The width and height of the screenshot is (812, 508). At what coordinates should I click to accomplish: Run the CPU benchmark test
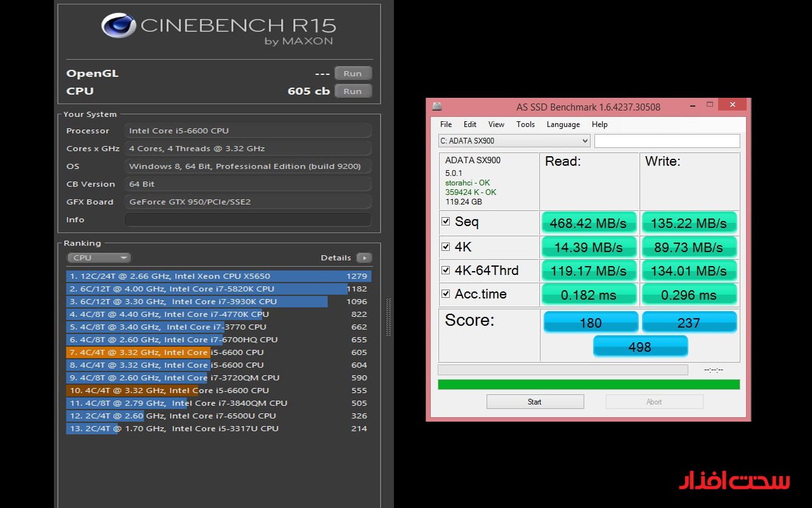[x=353, y=91]
